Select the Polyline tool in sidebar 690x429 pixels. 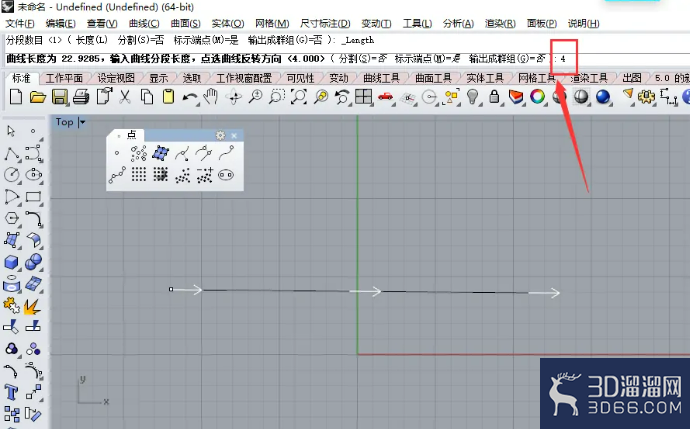[x=12, y=154]
